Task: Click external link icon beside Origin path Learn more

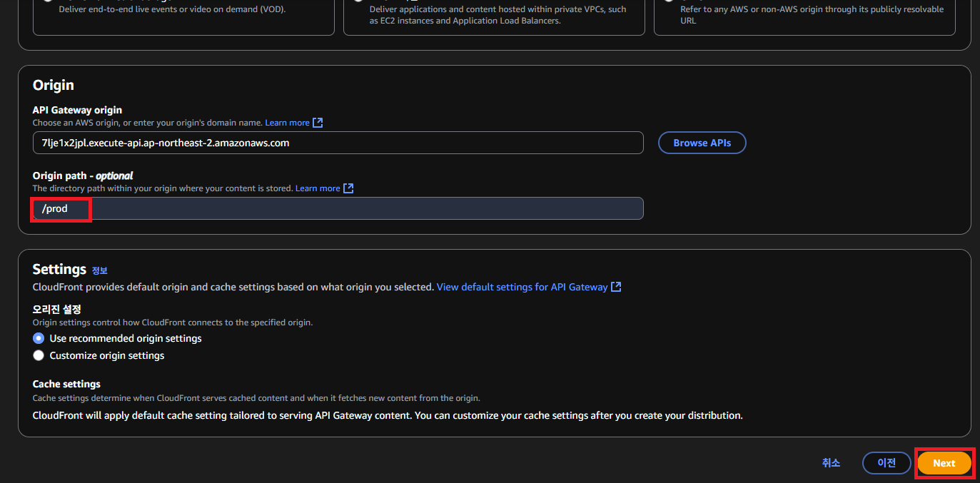Action: [348, 188]
